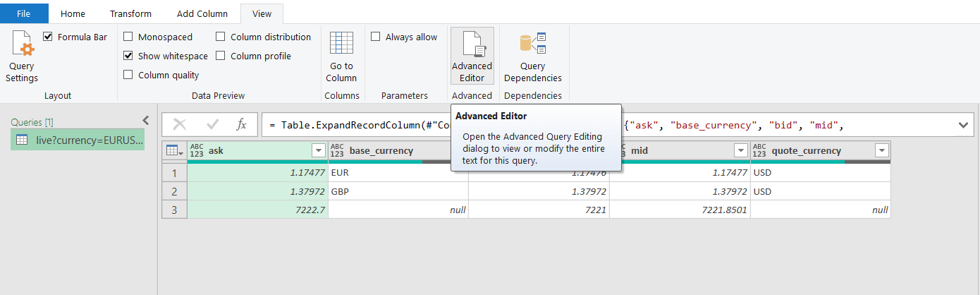Open the File menu

(24, 13)
